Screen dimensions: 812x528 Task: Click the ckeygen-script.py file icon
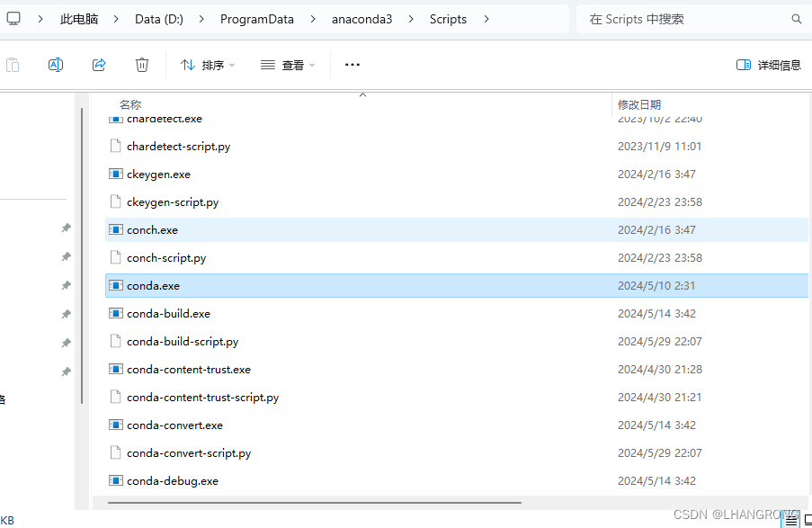115,201
